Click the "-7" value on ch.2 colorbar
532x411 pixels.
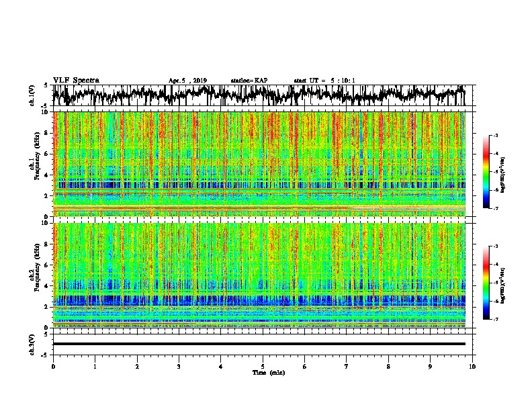496,320
